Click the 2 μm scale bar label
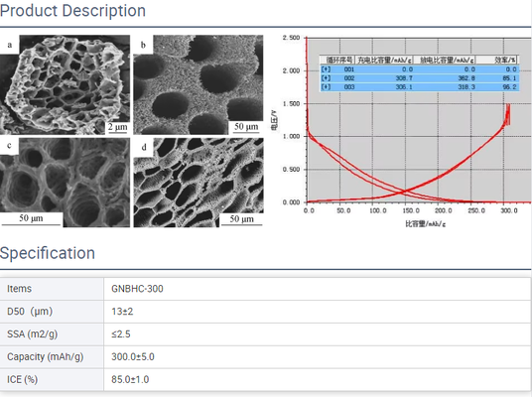Viewport: 532px width, 397px height. tap(118, 127)
